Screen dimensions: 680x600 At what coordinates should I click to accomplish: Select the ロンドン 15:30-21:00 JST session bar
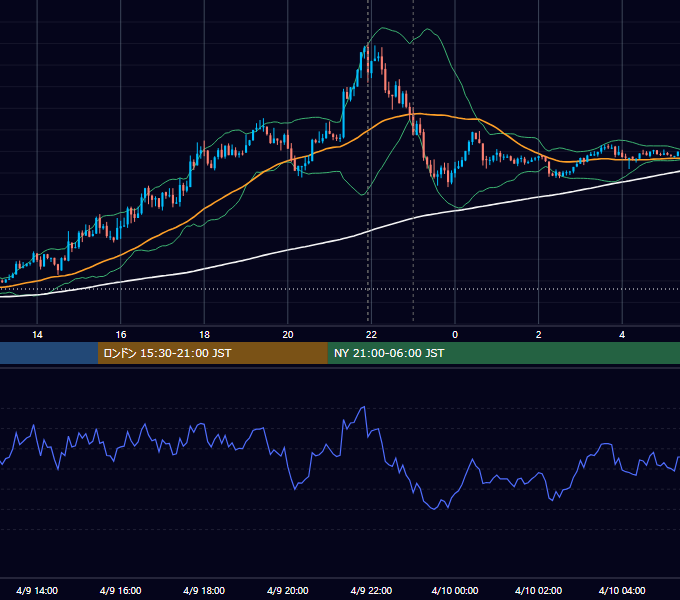pos(212,353)
